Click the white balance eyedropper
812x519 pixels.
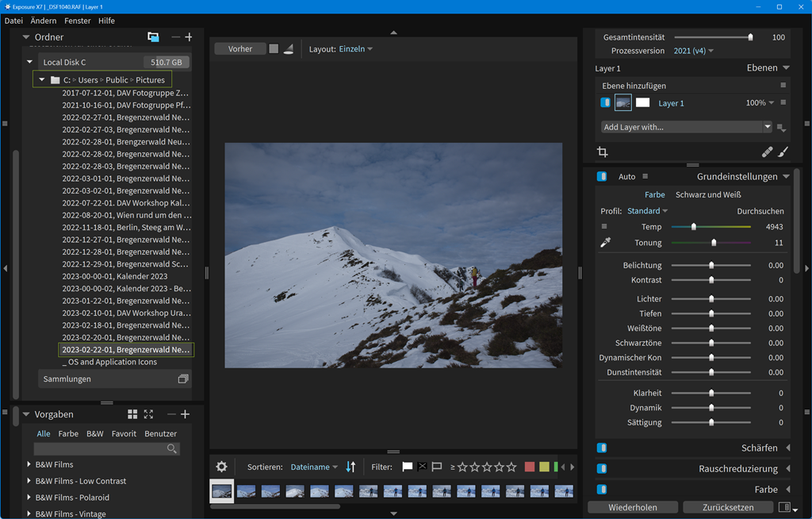(x=606, y=243)
